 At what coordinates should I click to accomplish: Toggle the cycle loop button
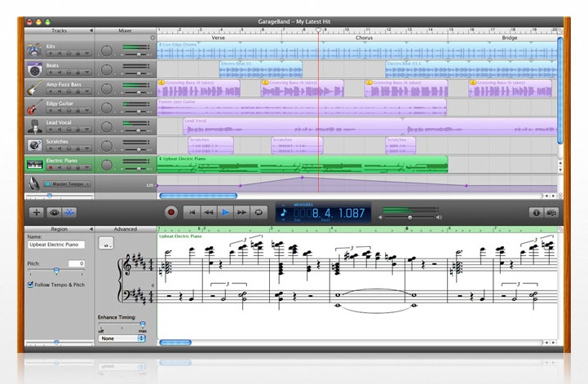pyautogui.click(x=260, y=212)
